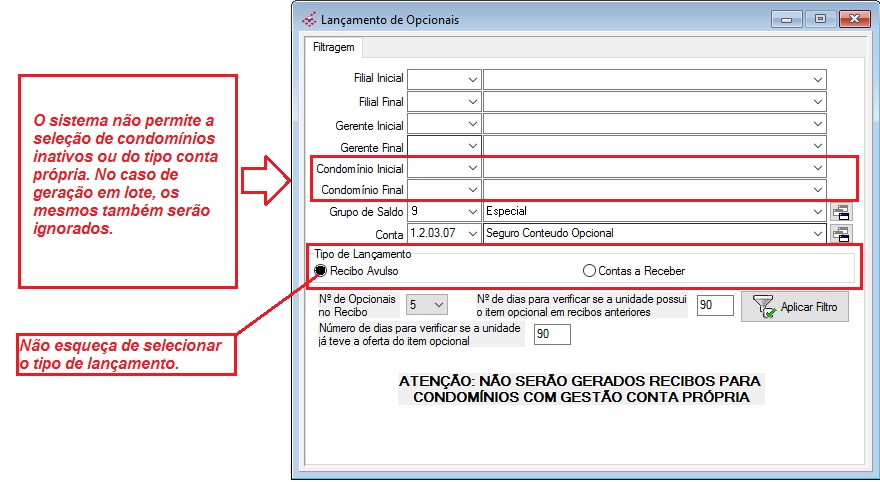Click the days field for optional item offer
This screenshot has height=482, width=880.
pos(552,334)
